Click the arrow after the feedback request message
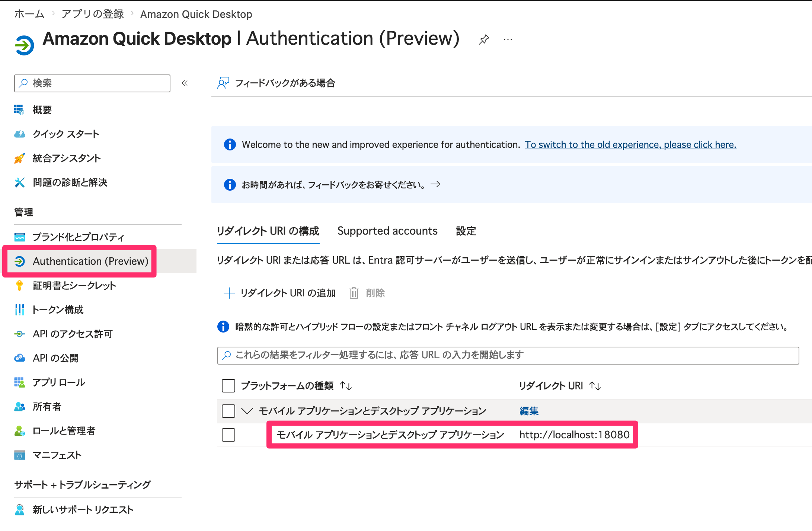 [x=435, y=184]
